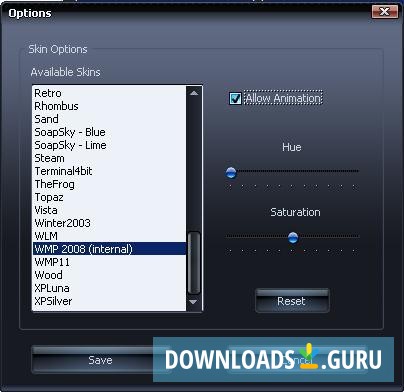The height and width of the screenshot is (392, 404).
Task: Close the Options dialog
Action: pyautogui.click(x=385, y=12)
